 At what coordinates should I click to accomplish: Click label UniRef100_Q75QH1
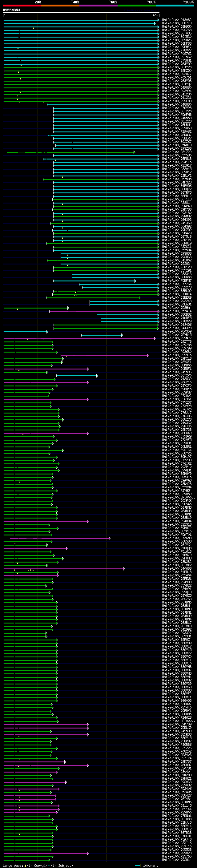pos(177,61)
